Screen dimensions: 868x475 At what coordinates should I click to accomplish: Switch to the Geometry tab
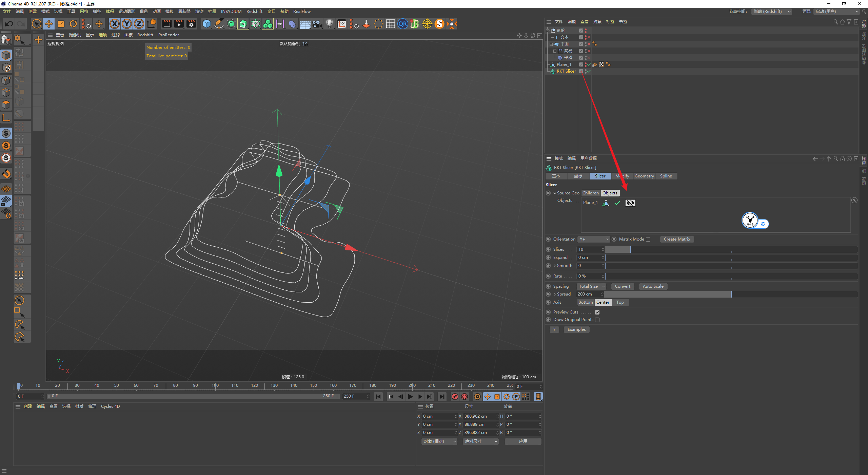tap(644, 176)
